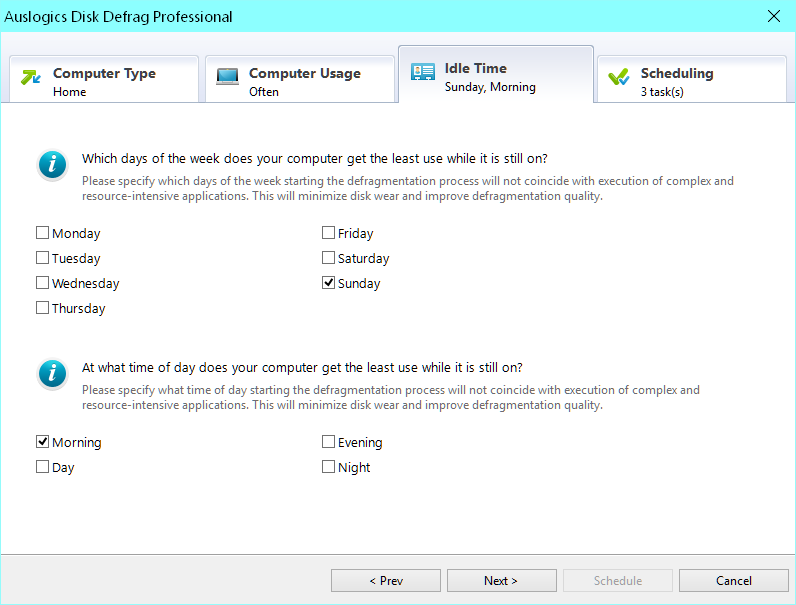
Task: Tick the Saturday checkbox
Action: pos(328,258)
